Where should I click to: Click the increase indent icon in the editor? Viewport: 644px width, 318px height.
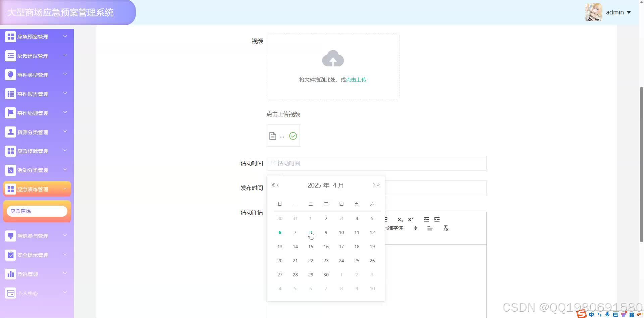click(436, 219)
